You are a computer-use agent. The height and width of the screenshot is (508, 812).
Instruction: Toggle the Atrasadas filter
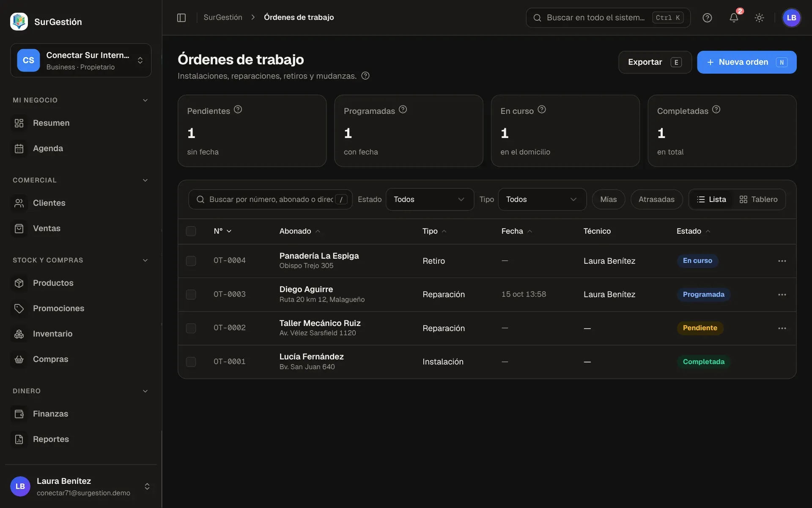coord(656,199)
